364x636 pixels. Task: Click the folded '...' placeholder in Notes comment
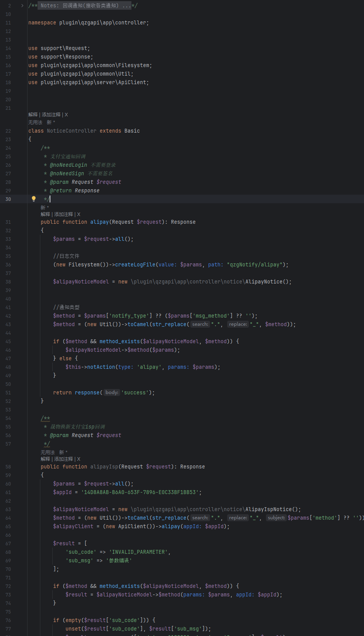point(126,6)
